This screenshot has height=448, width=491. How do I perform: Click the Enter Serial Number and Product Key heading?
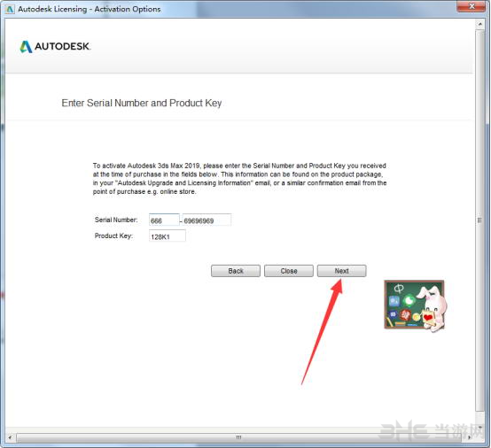[x=142, y=103]
